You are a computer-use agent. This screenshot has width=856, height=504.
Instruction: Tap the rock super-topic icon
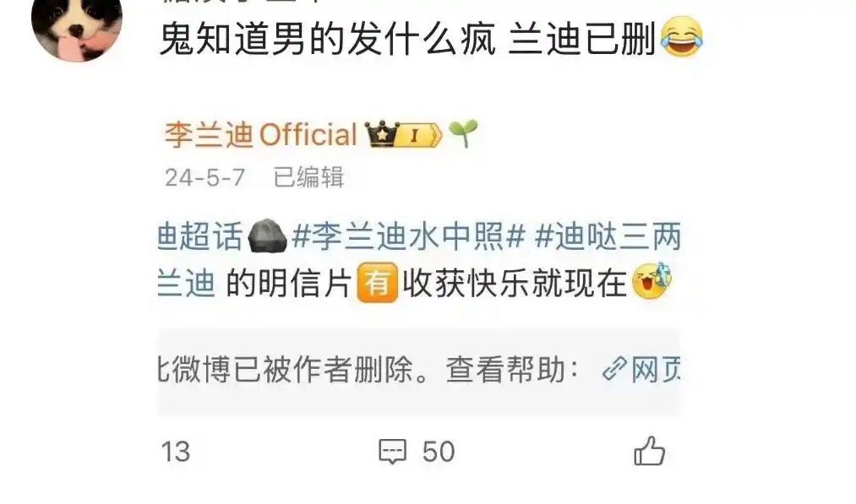(x=267, y=236)
